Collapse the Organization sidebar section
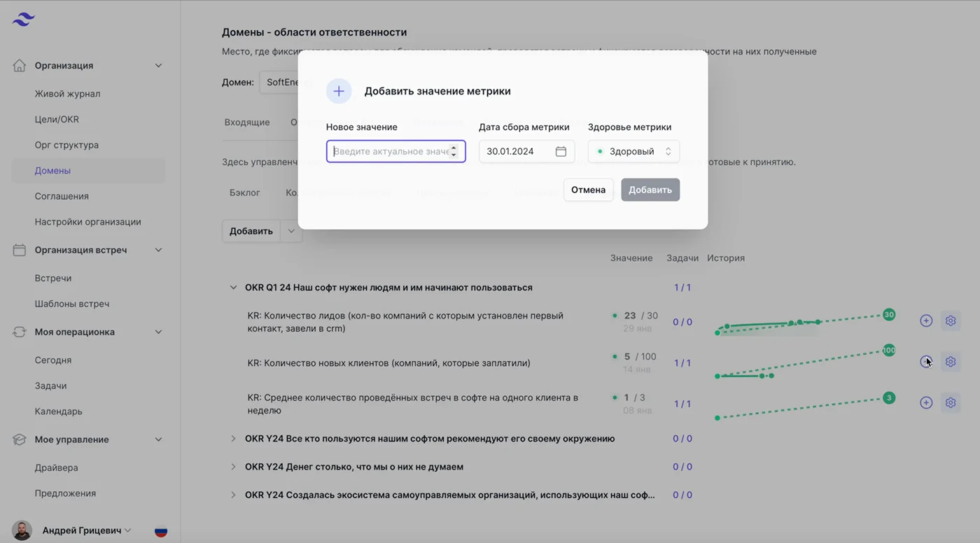Screen dimensions: 980x543 158,66
